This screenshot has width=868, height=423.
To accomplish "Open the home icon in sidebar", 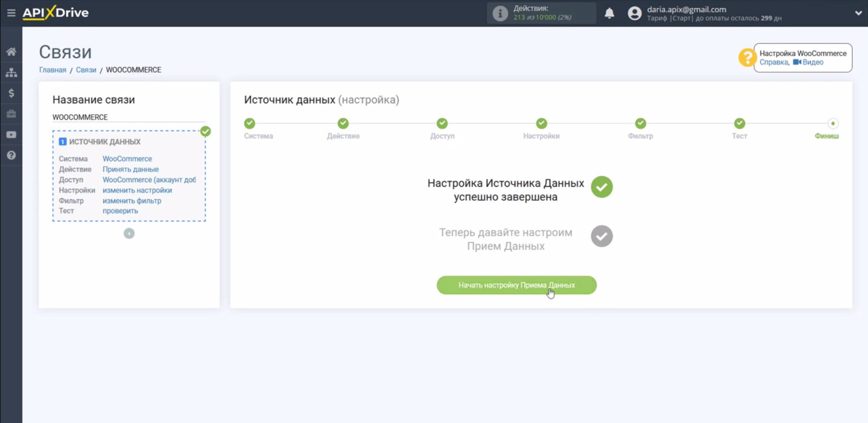I will 11,52.
